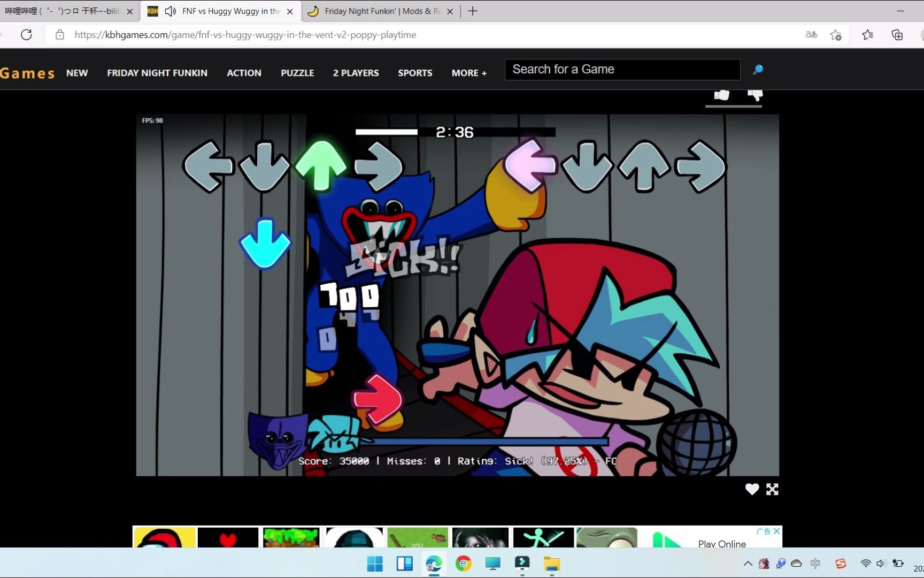Click the monitor app taskbar icon
This screenshot has width=924, height=578.
click(492, 564)
